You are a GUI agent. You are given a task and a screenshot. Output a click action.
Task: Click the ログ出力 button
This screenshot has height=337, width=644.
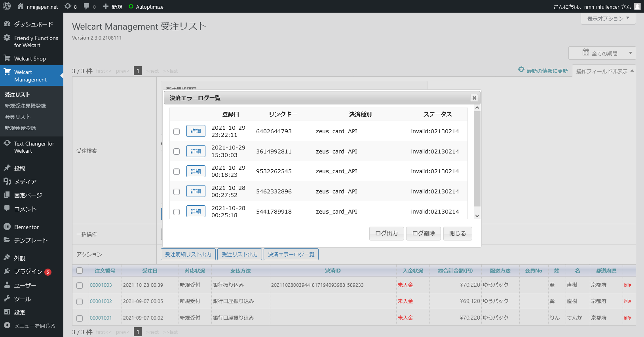pyautogui.click(x=387, y=233)
